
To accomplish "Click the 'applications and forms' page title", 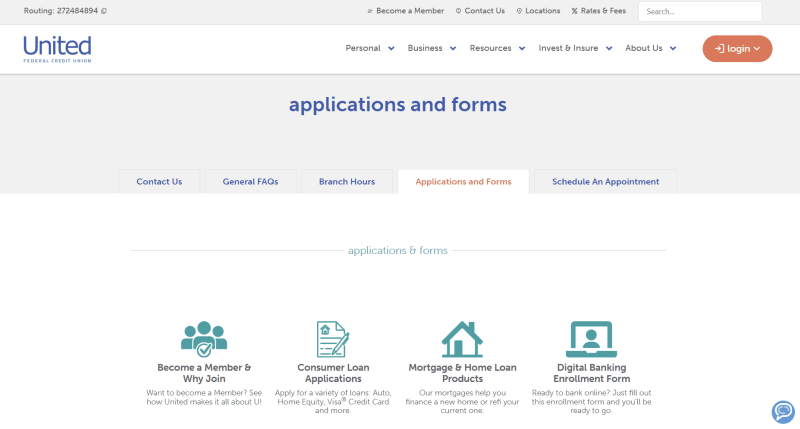I will [x=397, y=105].
